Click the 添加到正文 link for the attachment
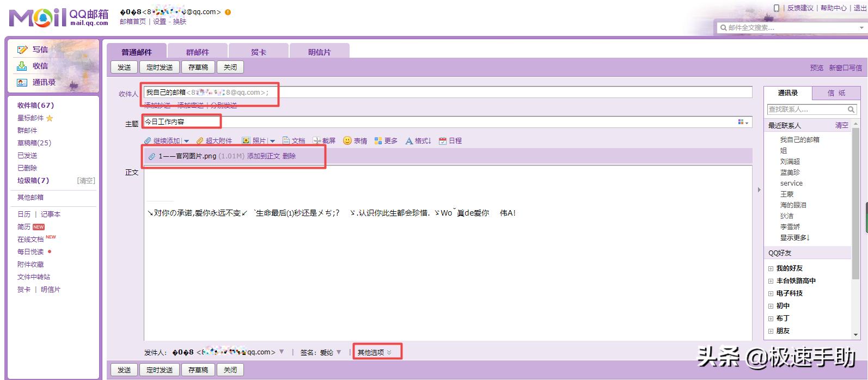Screen dimensions: 868x380 [x=264, y=156]
